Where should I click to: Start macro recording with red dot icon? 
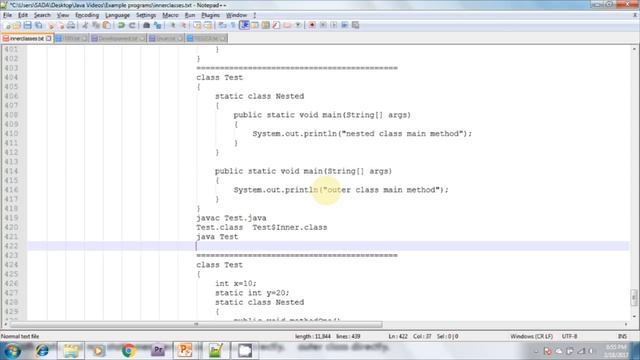[x=312, y=25]
